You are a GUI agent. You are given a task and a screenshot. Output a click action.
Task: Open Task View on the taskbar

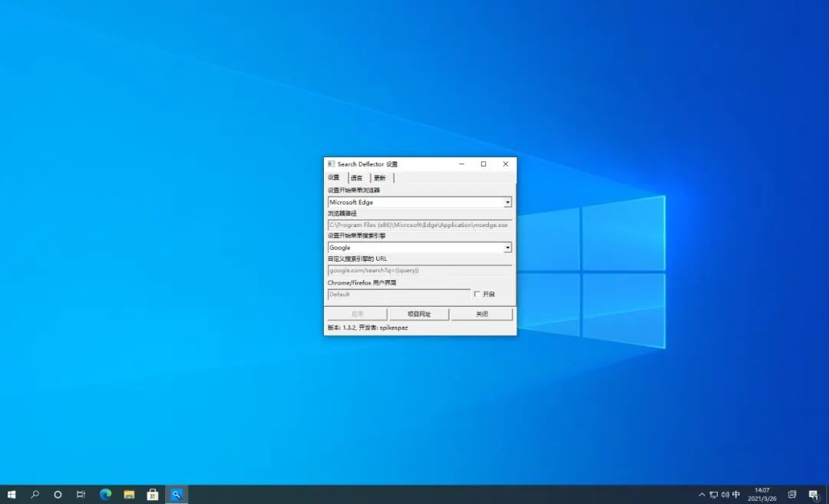click(81, 495)
